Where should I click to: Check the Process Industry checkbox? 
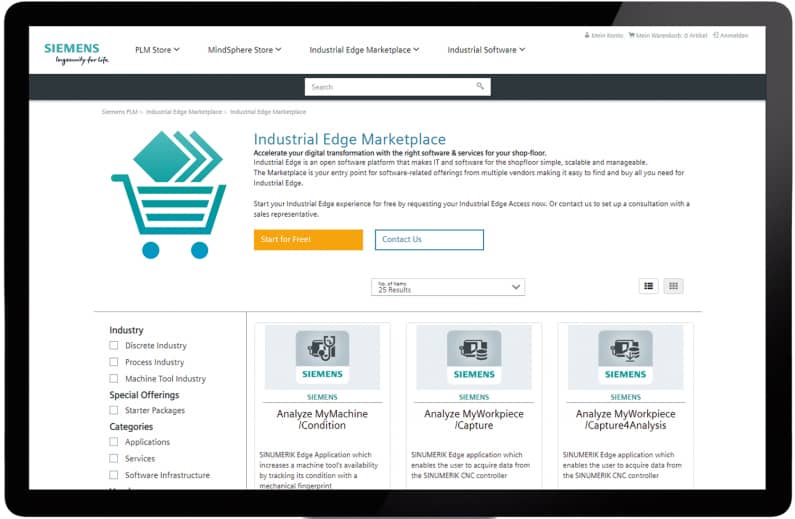click(x=114, y=362)
